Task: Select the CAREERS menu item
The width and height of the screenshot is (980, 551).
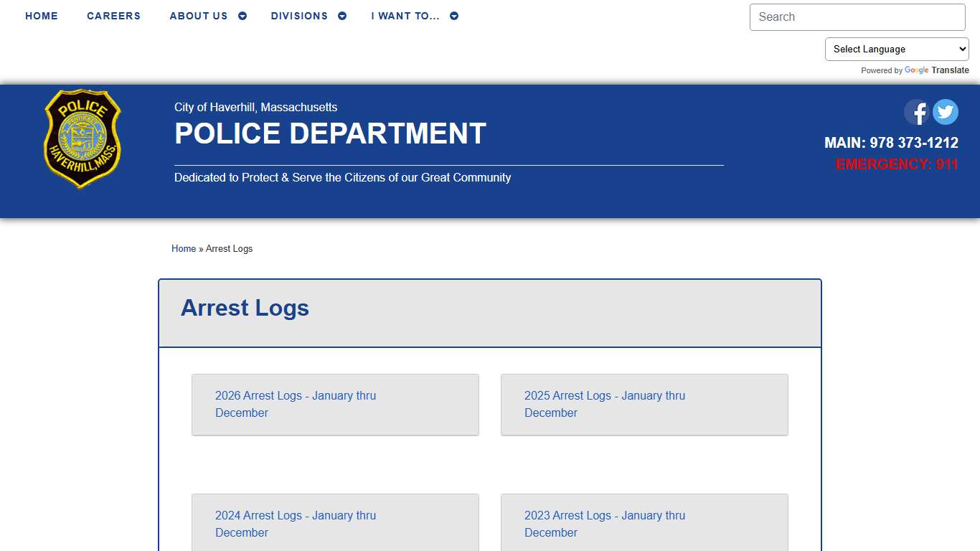Action: [x=113, y=15]
